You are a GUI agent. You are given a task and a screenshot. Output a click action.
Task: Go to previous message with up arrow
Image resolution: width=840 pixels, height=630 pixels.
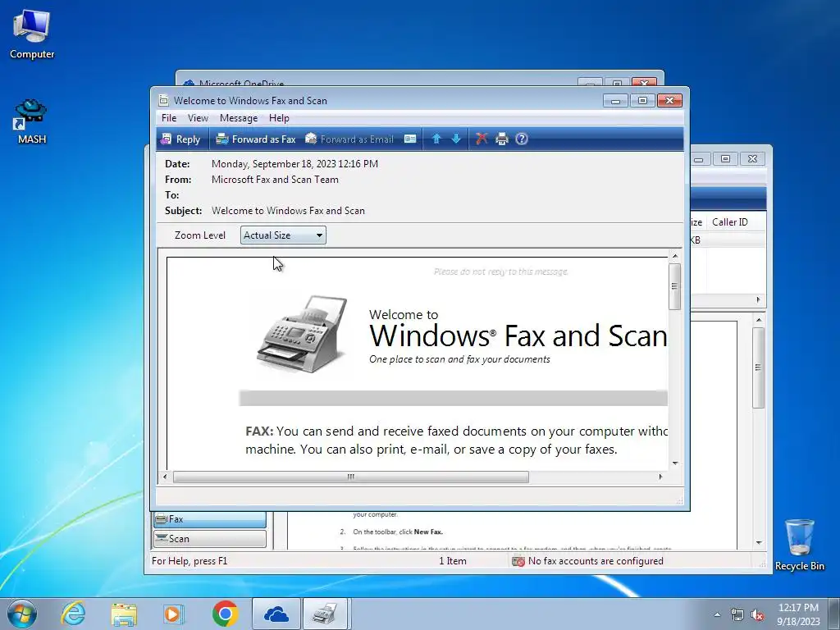(x=436, y=139)
